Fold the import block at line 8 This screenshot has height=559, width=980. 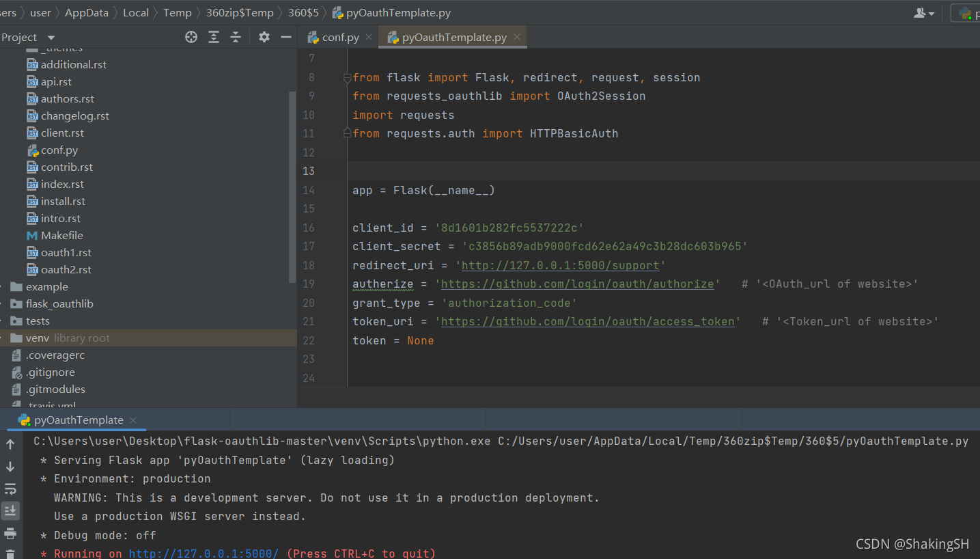pyautogui.click(x=347, y=78)
